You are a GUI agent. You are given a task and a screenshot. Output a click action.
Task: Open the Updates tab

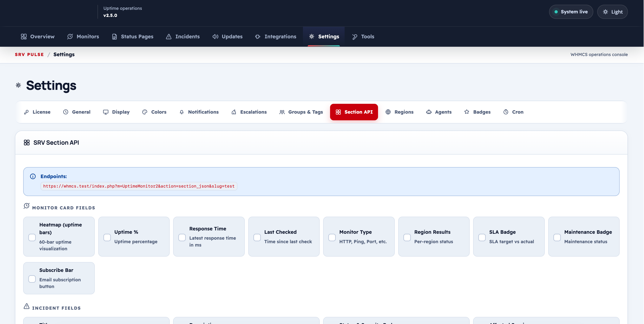pos(227,37)
